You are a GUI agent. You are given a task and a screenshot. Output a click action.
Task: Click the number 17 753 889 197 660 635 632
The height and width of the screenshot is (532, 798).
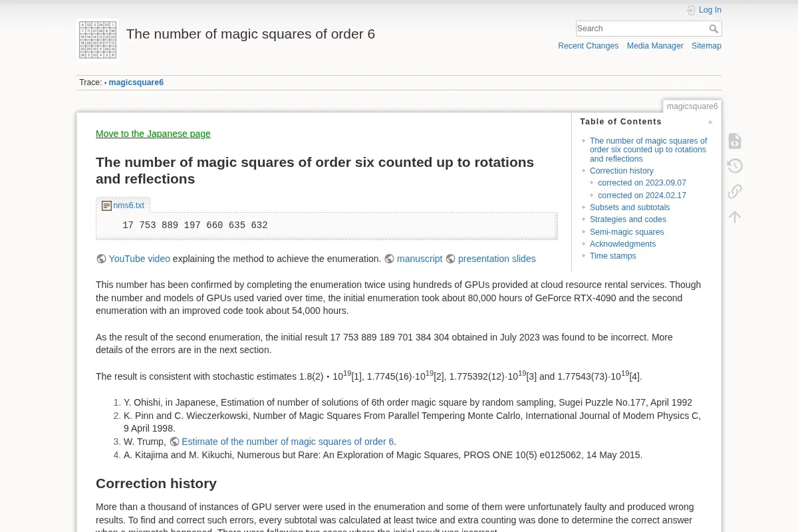195,225
